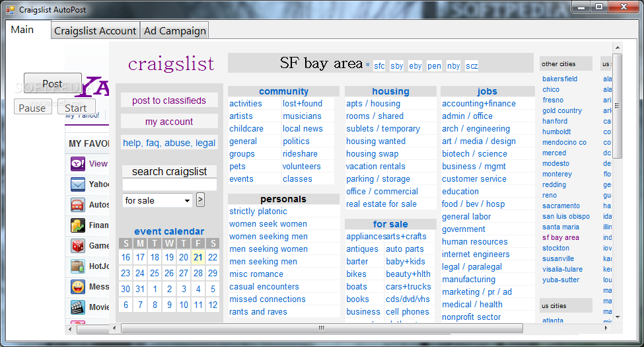This screenshot has height=347, width=644.
Task: Select the 'scz' subarea link
Action: (472, 66)
